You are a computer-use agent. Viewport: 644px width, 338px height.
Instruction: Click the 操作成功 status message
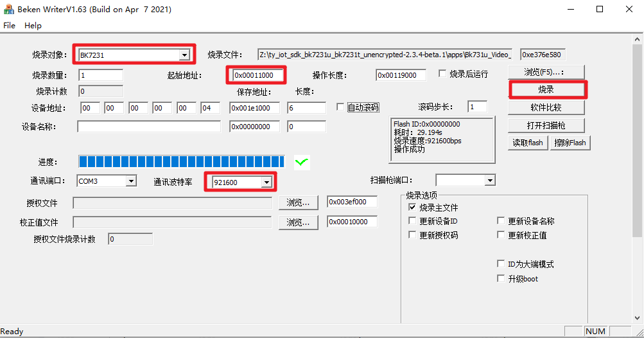410,149
